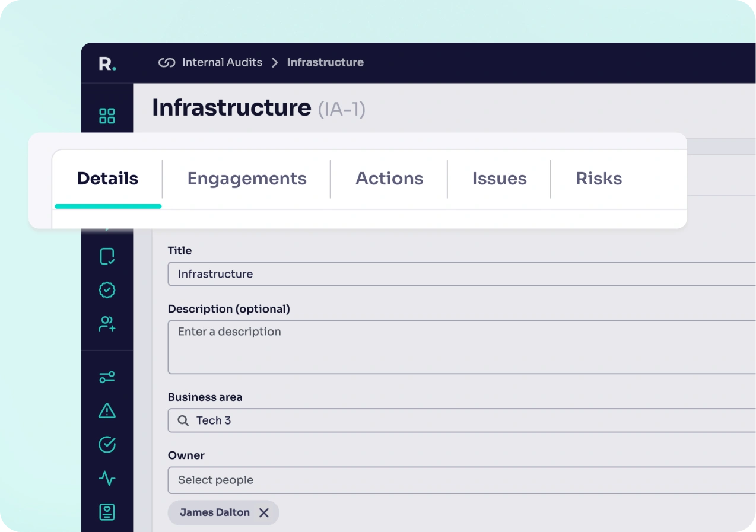
Task: Open the certificate icon in sidebar
Action: [x=107, y=512]
